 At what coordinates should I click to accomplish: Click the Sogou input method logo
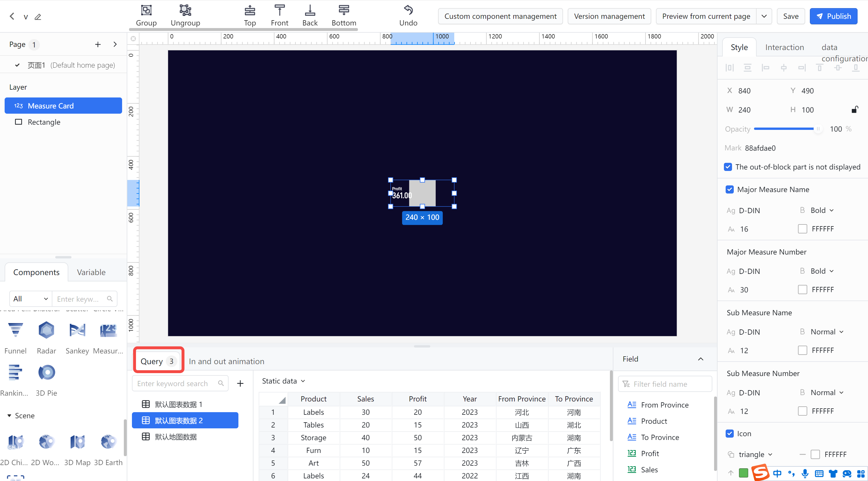tap(760, 473)
